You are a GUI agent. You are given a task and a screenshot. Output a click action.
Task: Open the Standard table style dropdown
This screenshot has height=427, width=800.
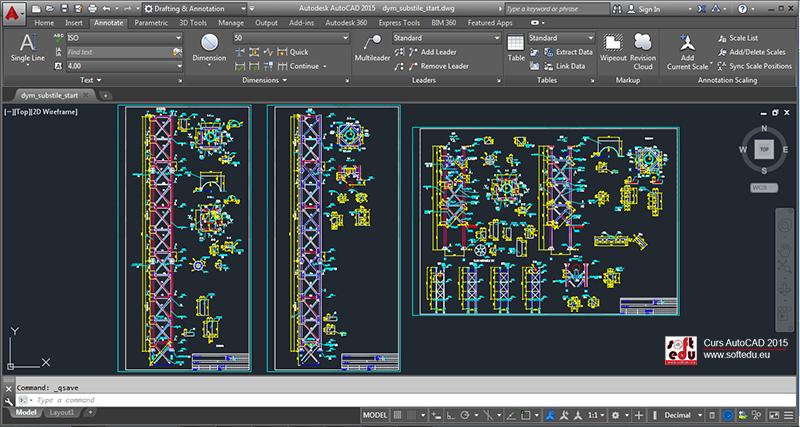click(x=562, y=38)
